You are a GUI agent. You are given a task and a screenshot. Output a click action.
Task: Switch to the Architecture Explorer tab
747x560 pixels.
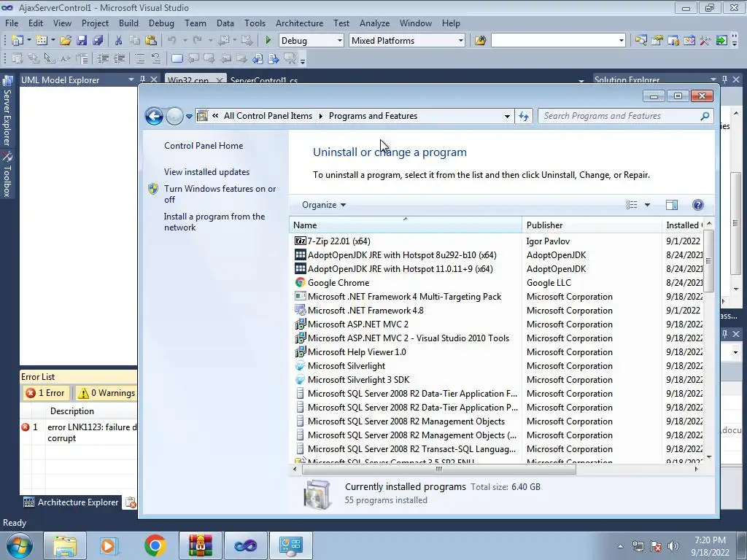71,502
